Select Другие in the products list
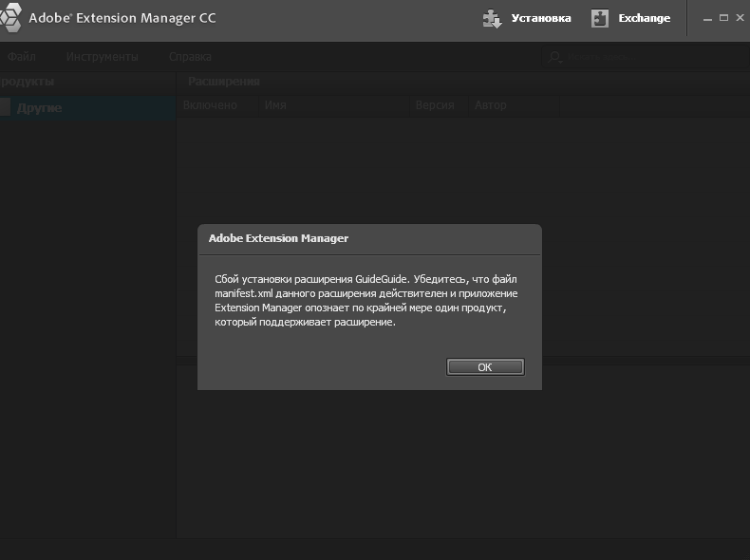 [x=87, y=107]
